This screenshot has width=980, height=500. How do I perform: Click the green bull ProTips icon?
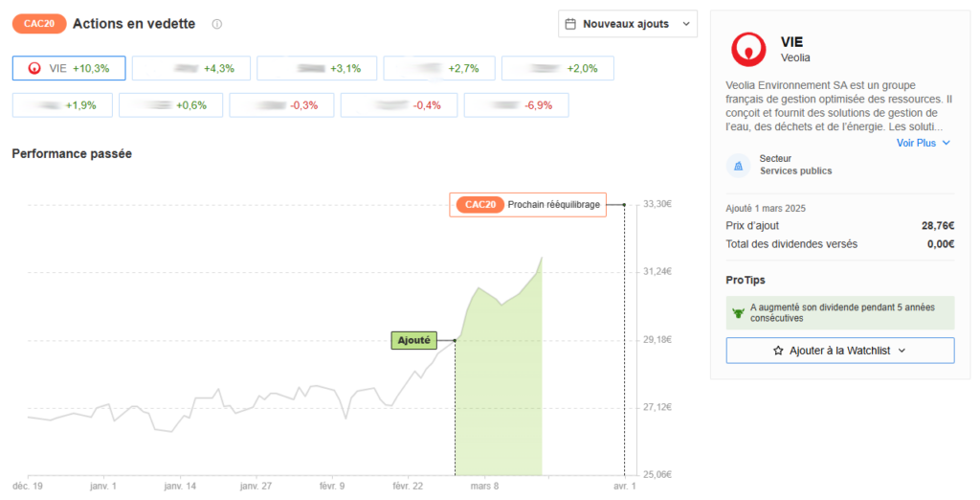(738, 312)
